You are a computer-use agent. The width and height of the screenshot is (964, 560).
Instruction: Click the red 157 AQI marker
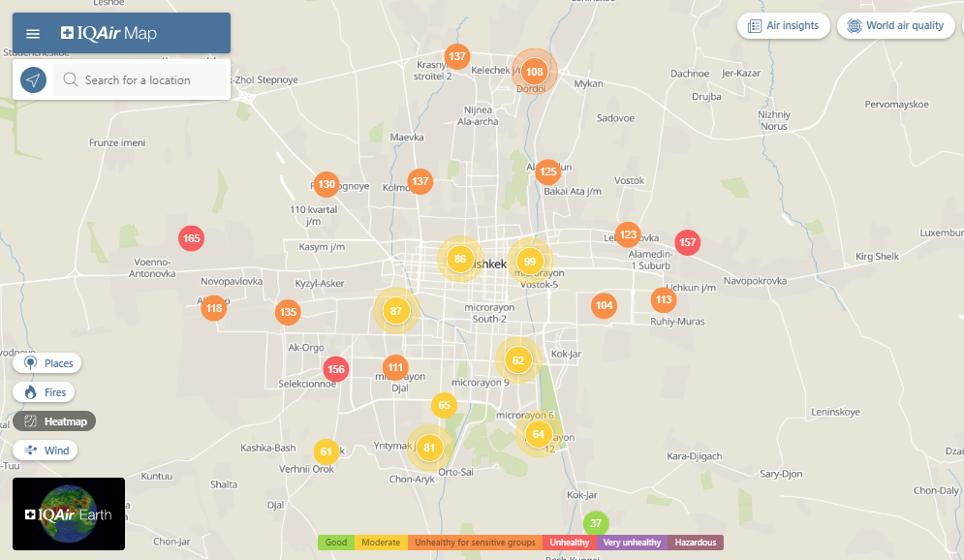687,242
